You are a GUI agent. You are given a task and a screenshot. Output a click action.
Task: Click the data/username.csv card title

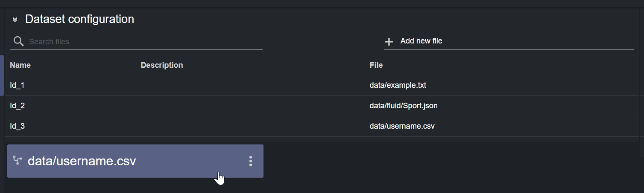pos(82,161)
